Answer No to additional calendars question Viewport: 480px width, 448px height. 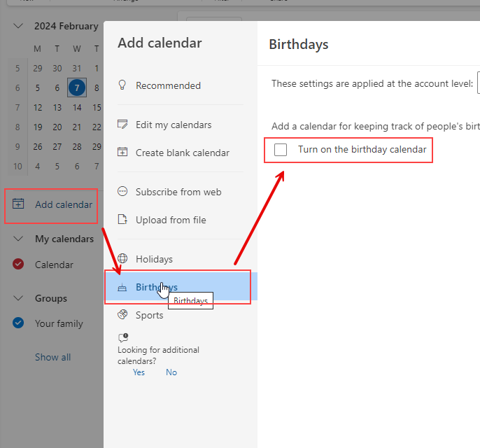171,372
